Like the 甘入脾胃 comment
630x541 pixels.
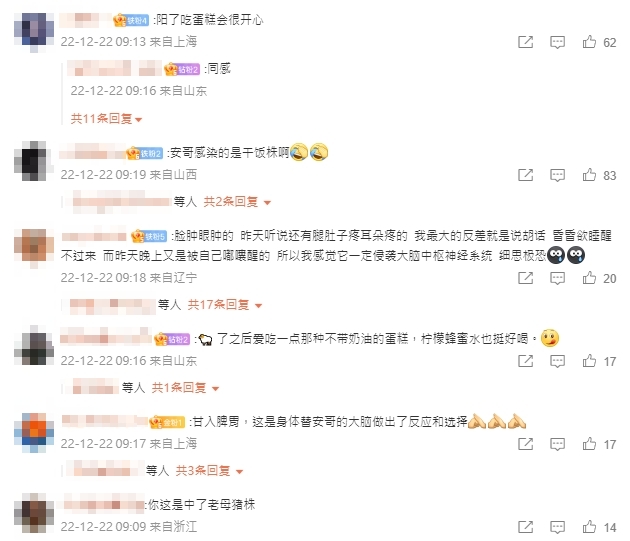pos(589,444)
